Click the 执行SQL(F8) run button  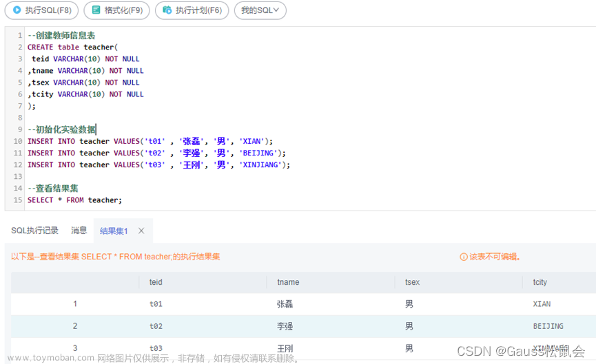pyautogui.click(x=41, y=10)
